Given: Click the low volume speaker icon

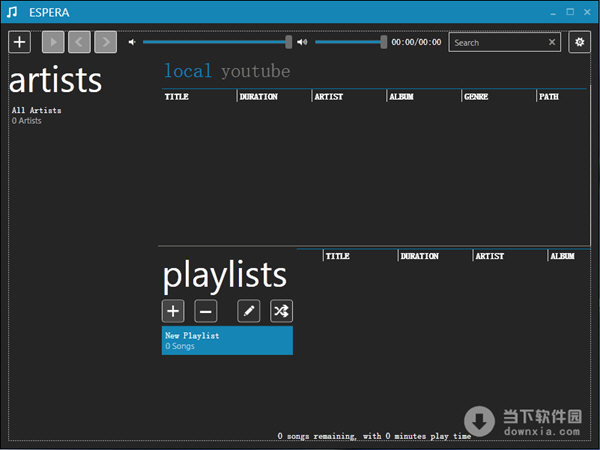Looking at the screenshot, I should point(132,42).
